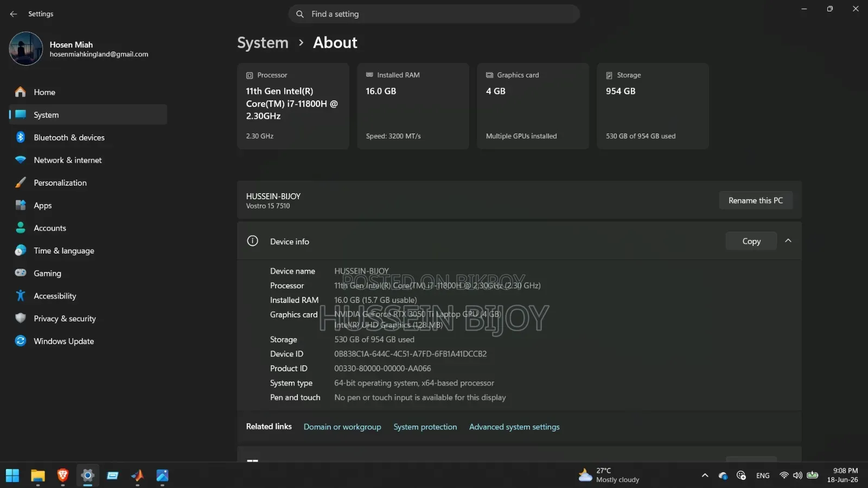Click "Speed: 3200 MT/s" in RAM card
This screenshot has width=868, height=488.
tap(393, 136)
